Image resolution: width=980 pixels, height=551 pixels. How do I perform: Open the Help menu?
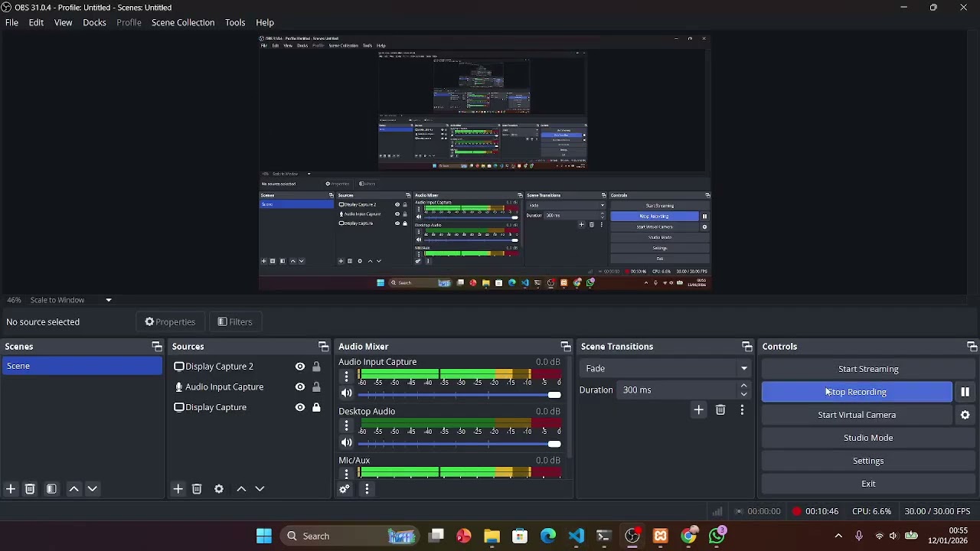click(x=265, y=23)
